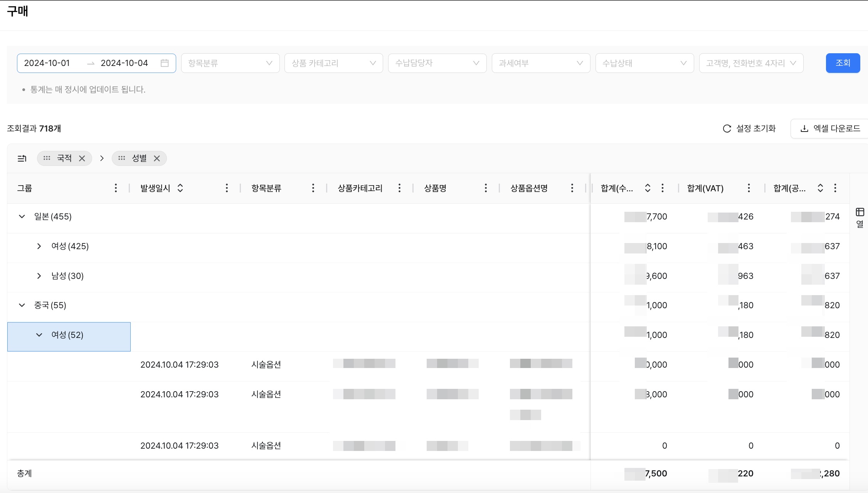Open the 그룹 column menu dots
The height and width of the screenshot is (493, 868).
(116, 188)
